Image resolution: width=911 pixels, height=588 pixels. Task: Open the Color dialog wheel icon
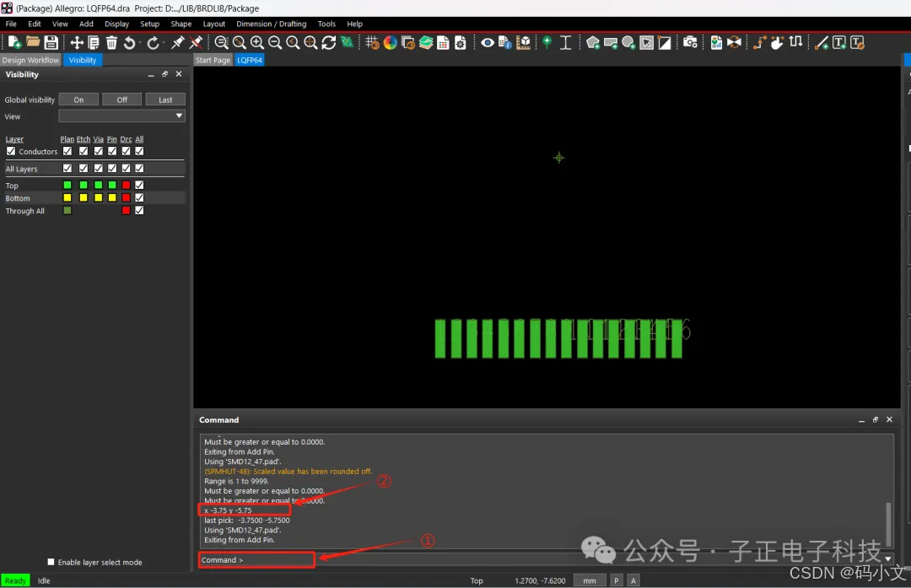point(391,42)
